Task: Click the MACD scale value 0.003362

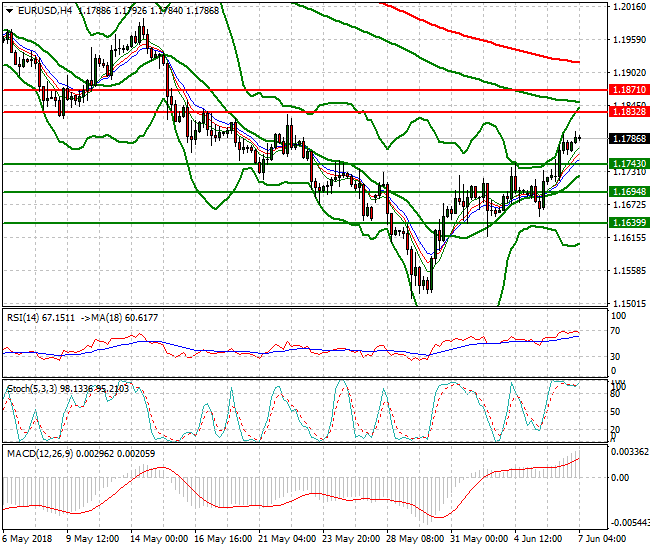Action: click(x=629, y=452)
